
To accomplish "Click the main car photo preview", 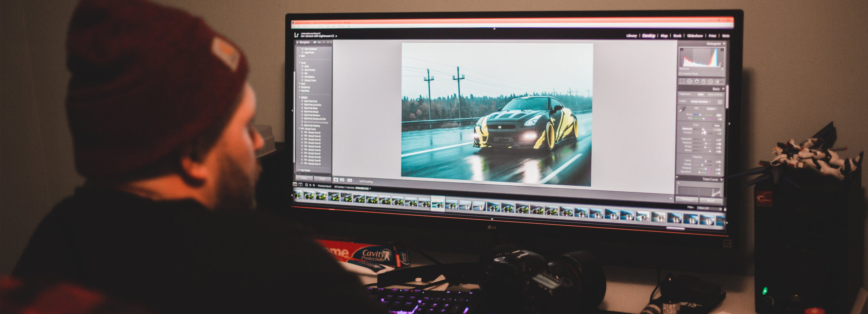I will click(x=497, y=114).
